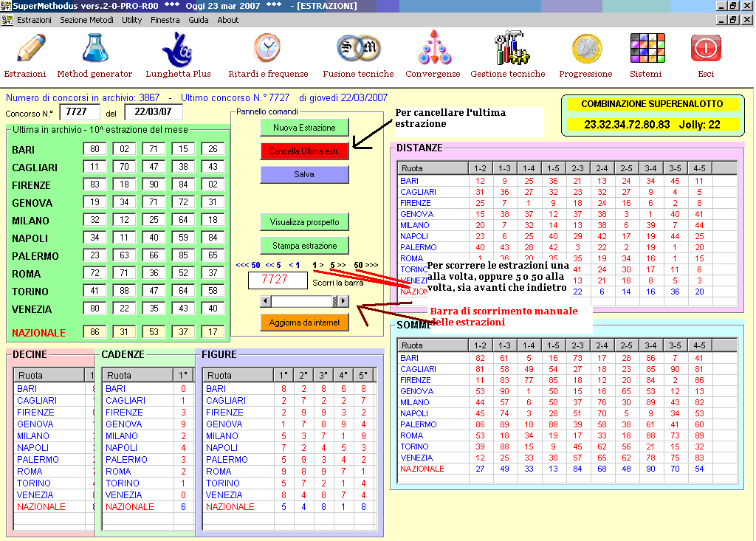
Task: Click the application icon in the title bar
Action: tap(6, 6)
